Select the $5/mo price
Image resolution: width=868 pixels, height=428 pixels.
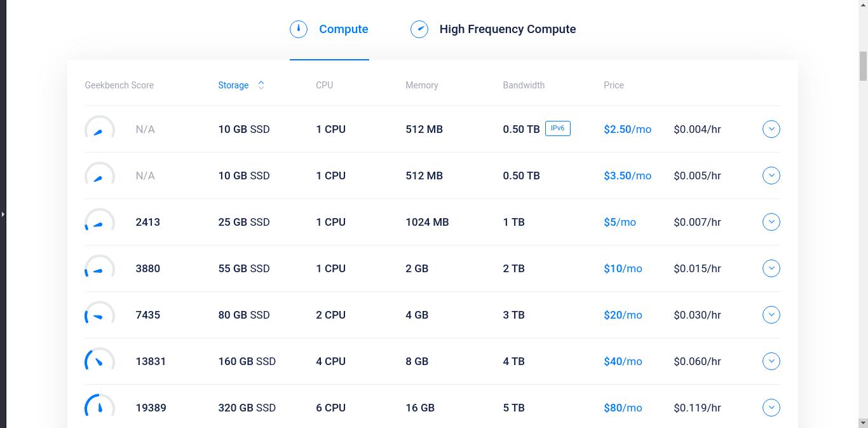click(x=620, y=222)
